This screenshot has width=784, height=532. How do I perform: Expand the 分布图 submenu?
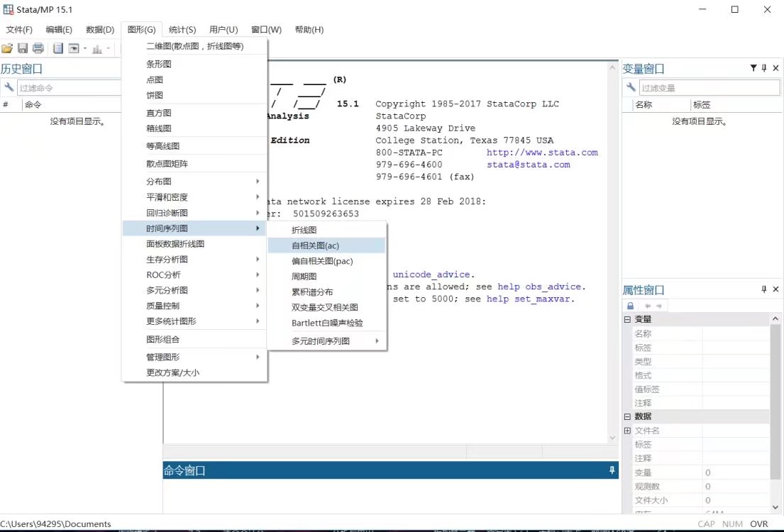(x=194, y=182)
